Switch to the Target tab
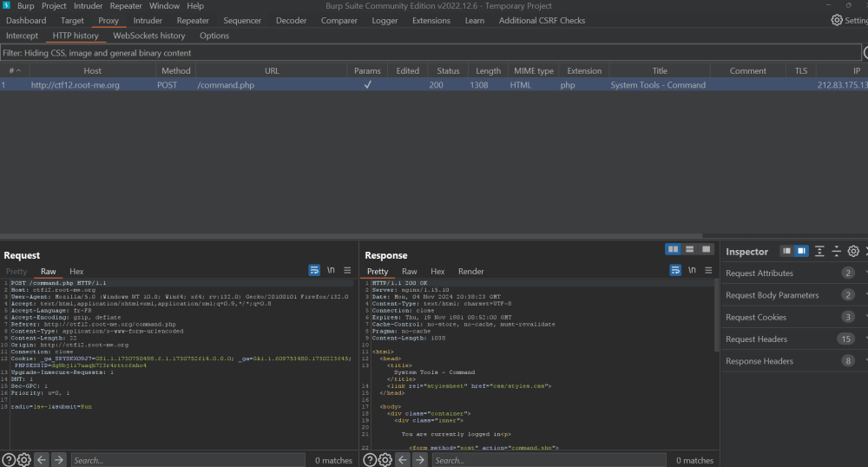Image resolution: width=868 pixels, height=467 pixels. pyautogui.click(x=72, y=21)
